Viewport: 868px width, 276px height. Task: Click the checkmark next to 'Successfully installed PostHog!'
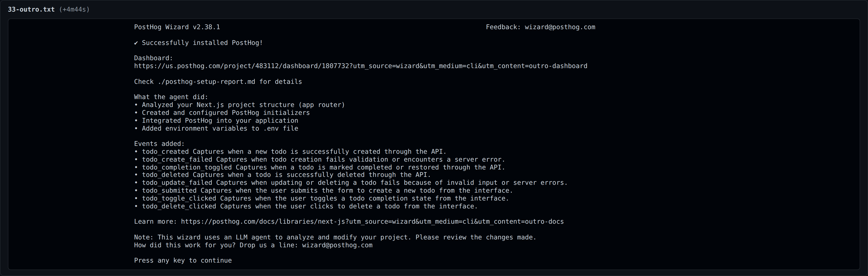point(136,43)
